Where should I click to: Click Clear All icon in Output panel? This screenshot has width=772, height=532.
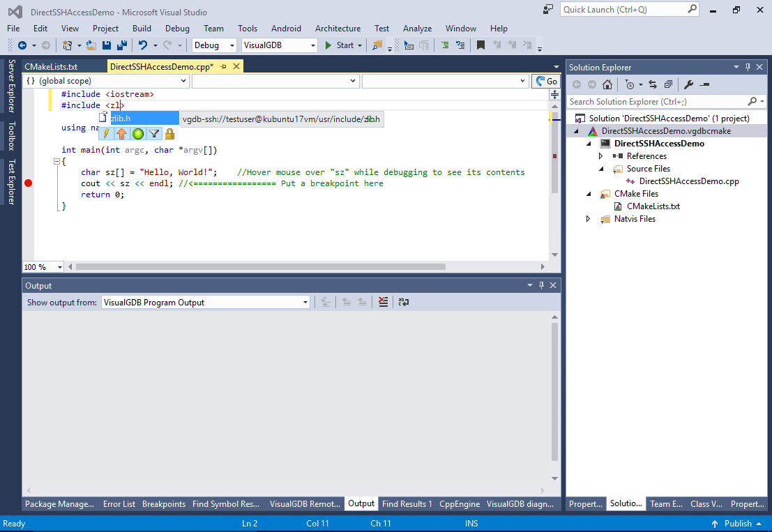(x=383, y=302)
